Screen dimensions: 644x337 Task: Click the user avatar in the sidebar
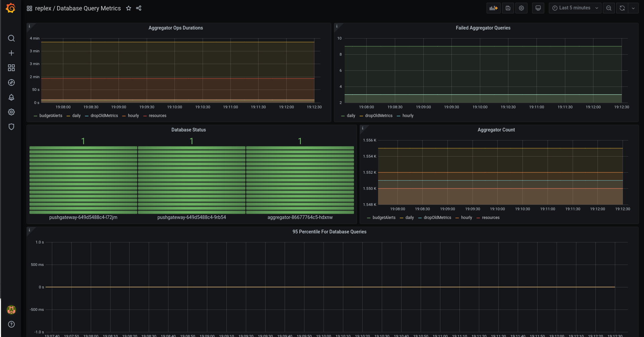tap(11, 310)
